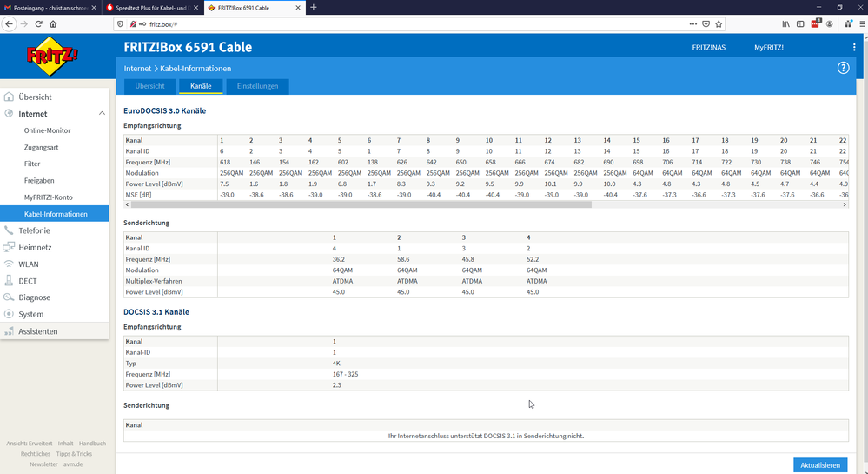Open the Firefox library icon
868x474 pixels.
coord(785,23)
